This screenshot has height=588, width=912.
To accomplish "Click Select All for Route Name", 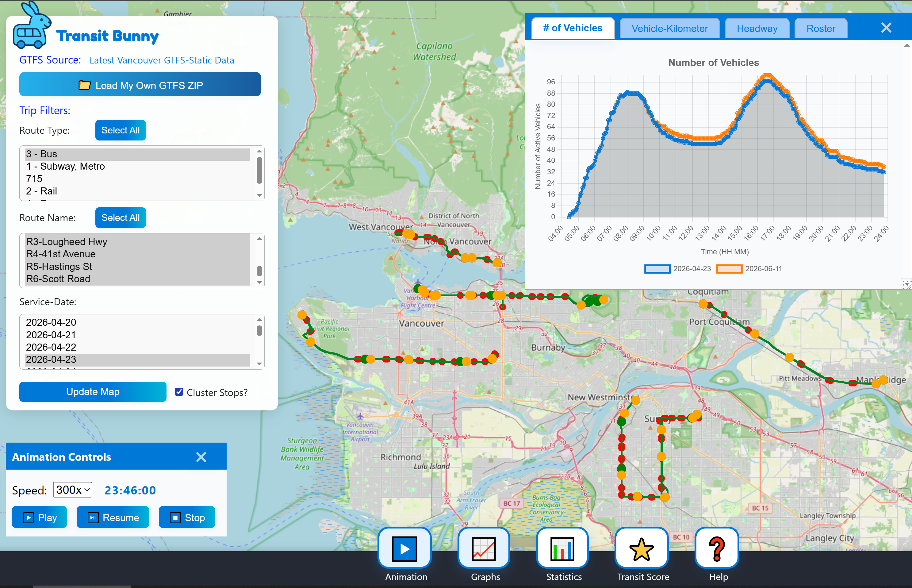I will pos(120,218).
